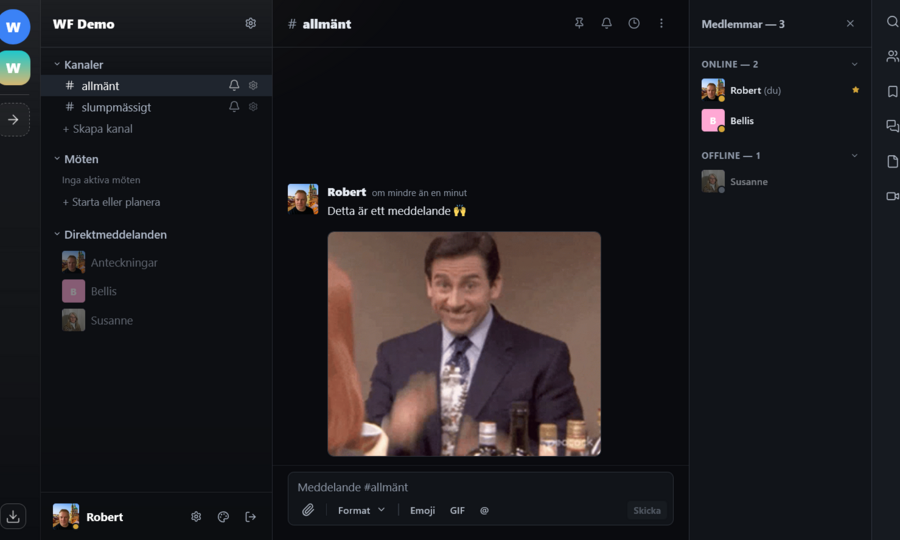Select Robert (du) in members list
The image size is (900, 540).
click(780, 90)
